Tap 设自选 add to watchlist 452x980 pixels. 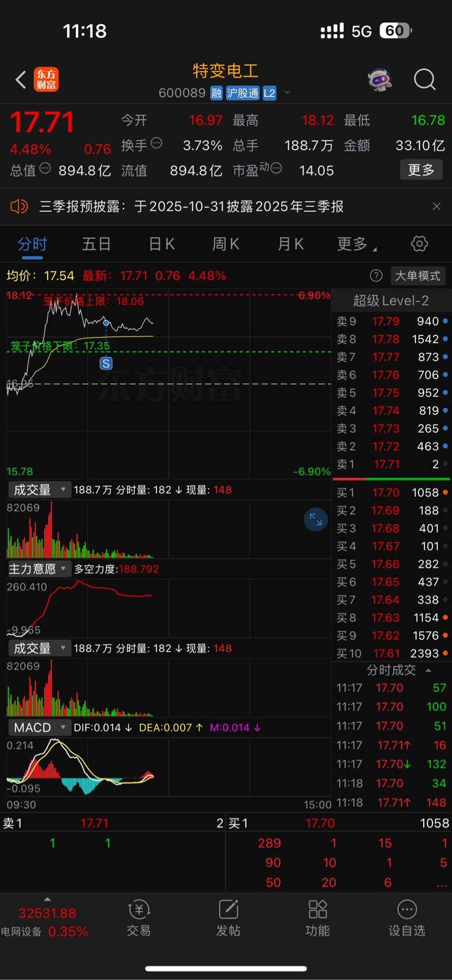(x=407, y=918)
